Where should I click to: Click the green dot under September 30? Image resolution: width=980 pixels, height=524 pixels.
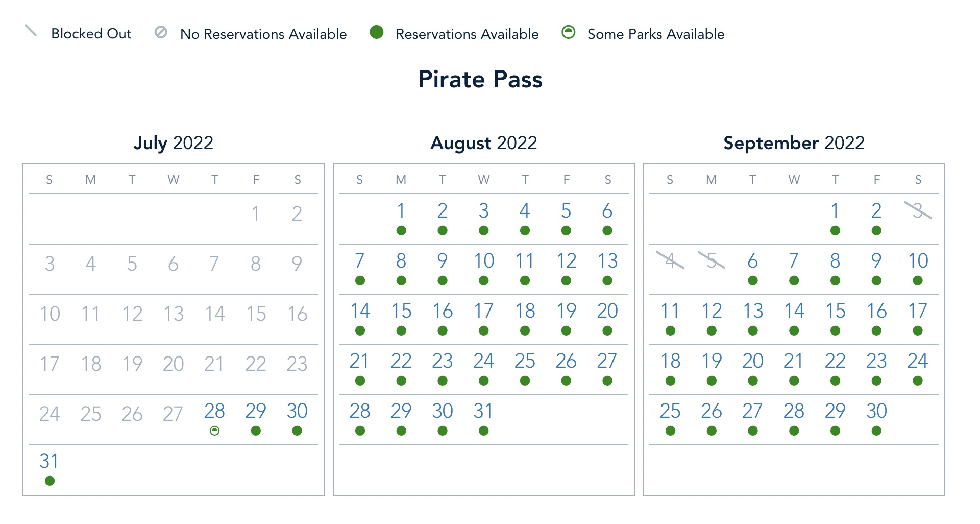click(x=876, y=431)
